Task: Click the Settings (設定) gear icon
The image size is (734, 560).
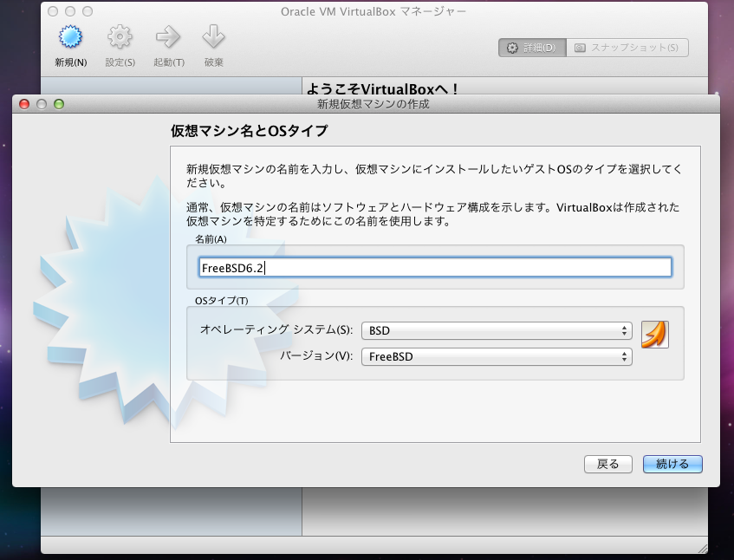Action: click(120, 37)
